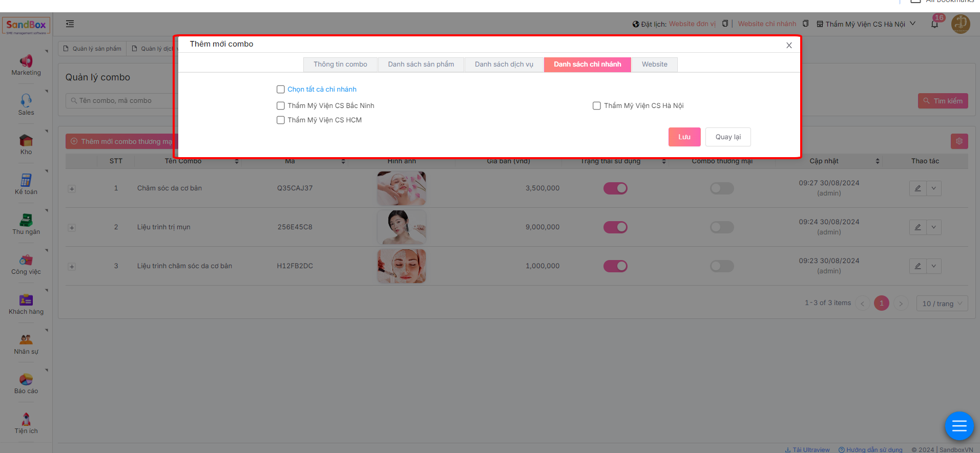
Task: Open the Marketing sidebar module
Action: pyautogui.click(x=26, y=65)
